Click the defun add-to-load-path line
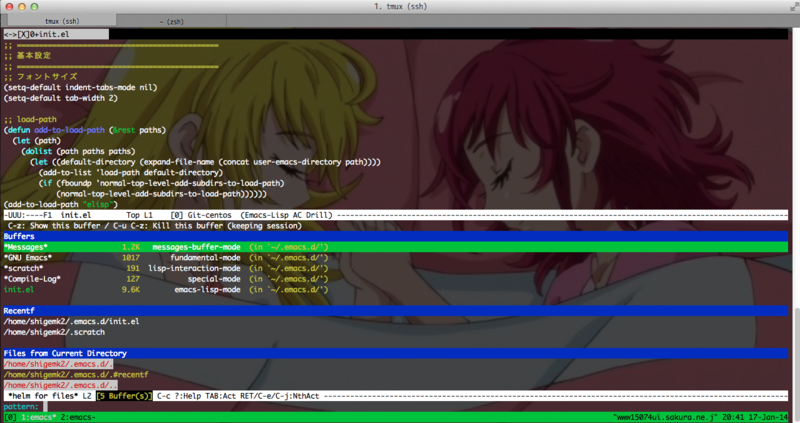This screenshot has height=423, width=800. coord(85,130)
